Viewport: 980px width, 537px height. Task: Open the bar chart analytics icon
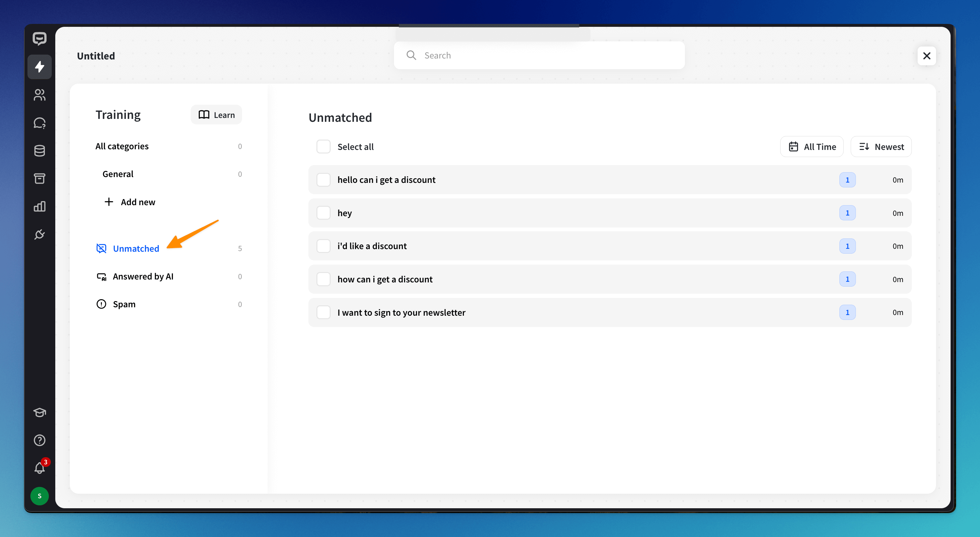(x=39, y=206)
